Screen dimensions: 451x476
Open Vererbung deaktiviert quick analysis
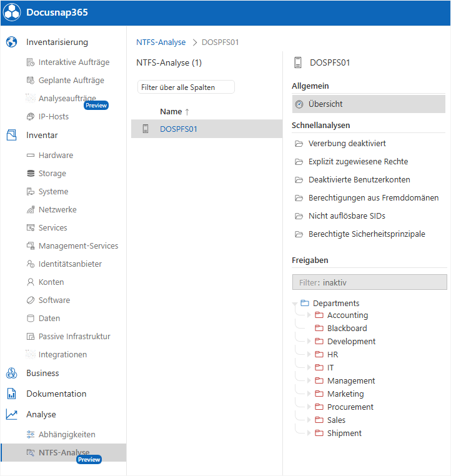tap(347, 143)
